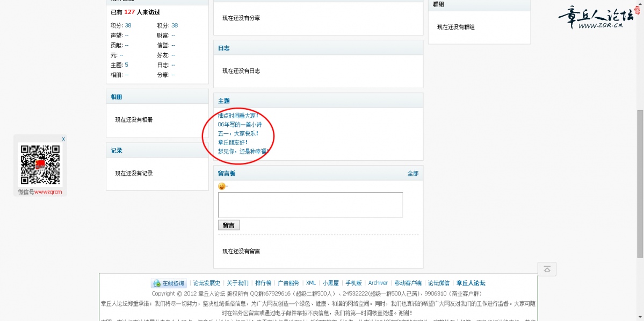Click the 微信号 wwwzqrcm text

point(40,192)
